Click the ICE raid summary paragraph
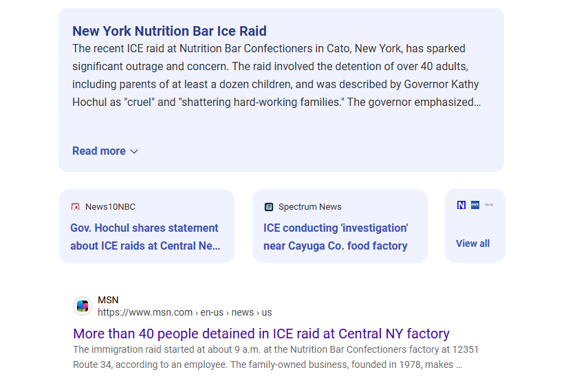 tap(276, 76)
